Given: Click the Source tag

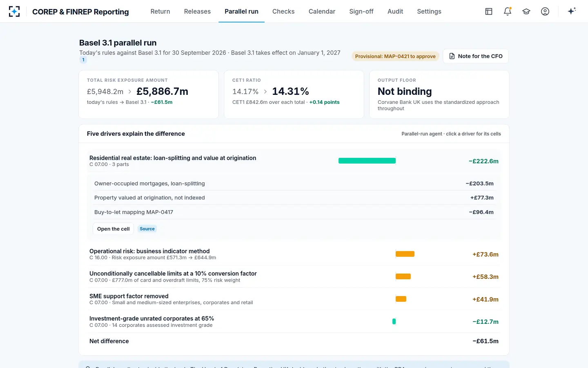Looking at the screenshot, I should (147, 229).
